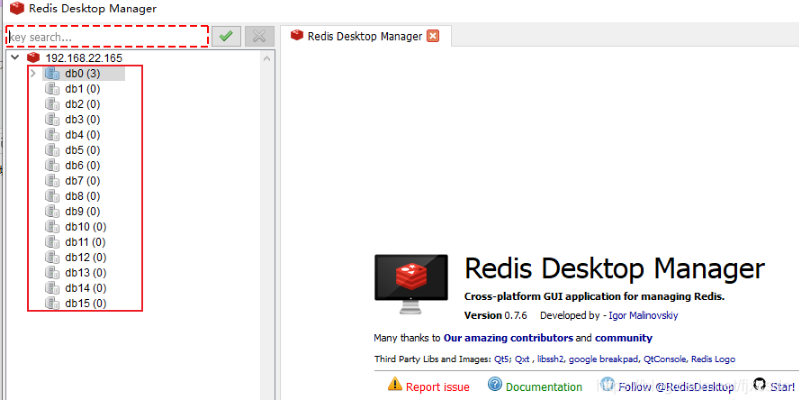Close the Redis Desktop Manager tab
799x404 pixels.
click(433, 36)
